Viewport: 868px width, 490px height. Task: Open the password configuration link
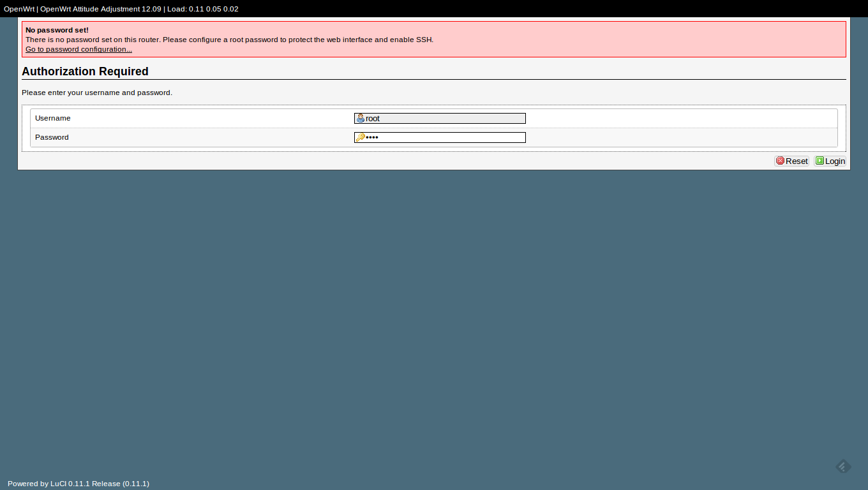(79, 49)
